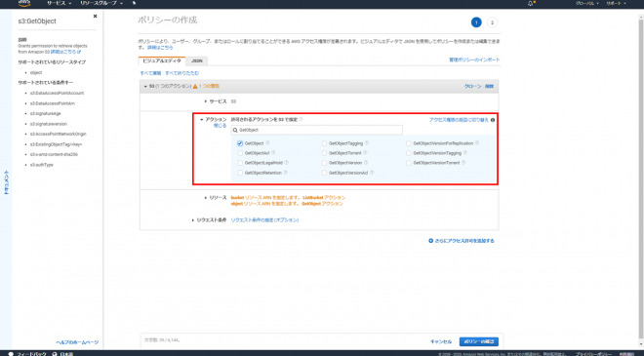Uncheck the GetObject checkbox
Viewport: 644px width, 356px height.
240,143
